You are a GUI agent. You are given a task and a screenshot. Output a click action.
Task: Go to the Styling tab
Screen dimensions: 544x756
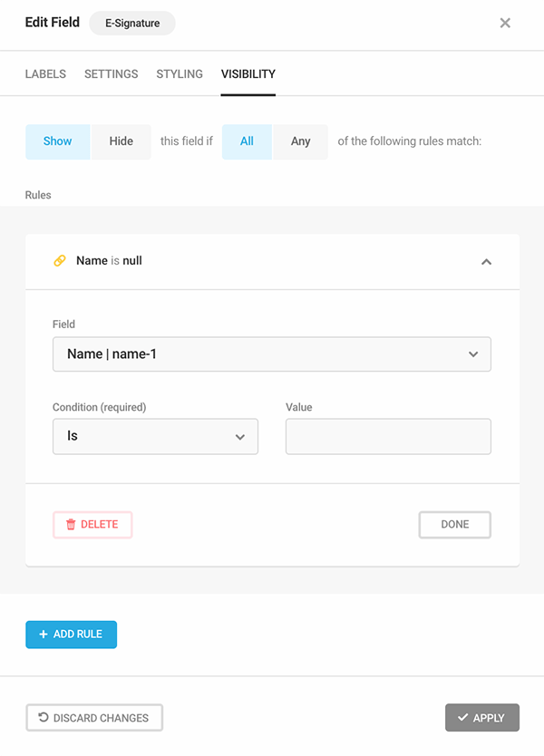coord(180,73)
